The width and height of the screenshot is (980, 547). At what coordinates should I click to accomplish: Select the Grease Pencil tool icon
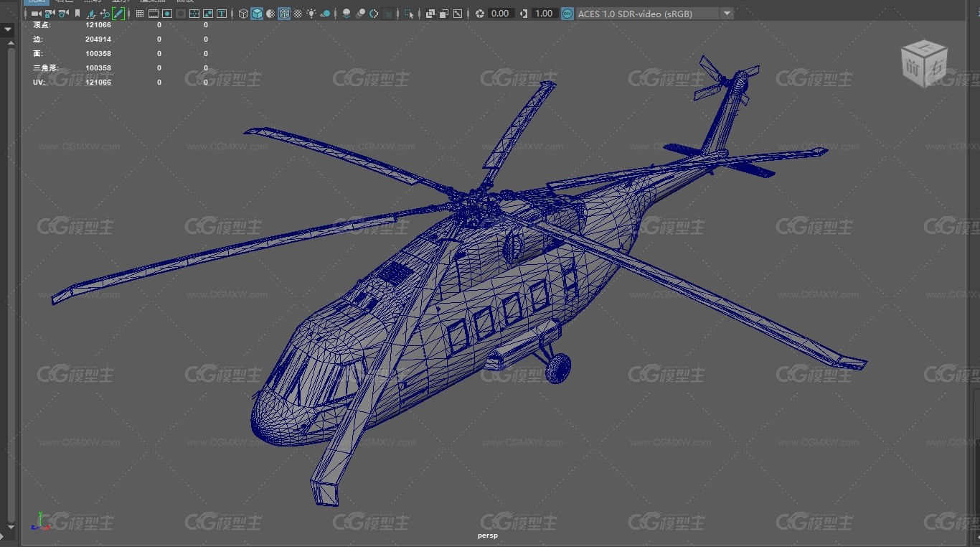pyautogui.click(x=118, y=14)
